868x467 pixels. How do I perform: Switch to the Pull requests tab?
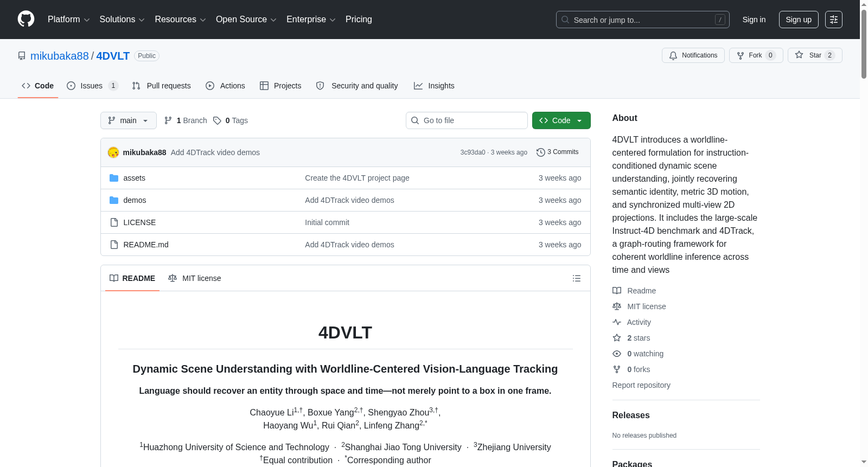(x=161, y=86)
